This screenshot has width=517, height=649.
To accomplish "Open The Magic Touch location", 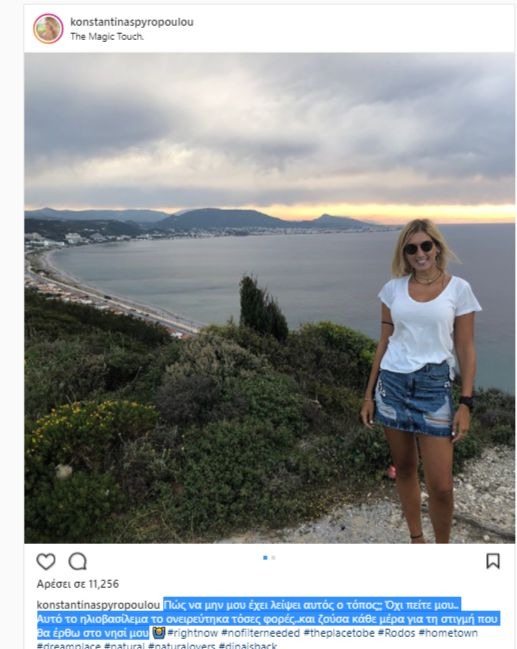I will coord(107,36).
